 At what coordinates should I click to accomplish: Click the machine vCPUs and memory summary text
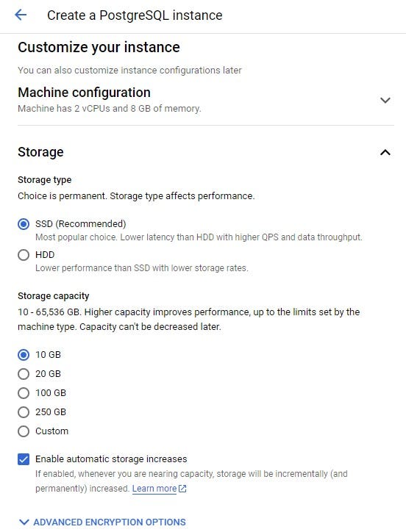[x=110, y=109]
